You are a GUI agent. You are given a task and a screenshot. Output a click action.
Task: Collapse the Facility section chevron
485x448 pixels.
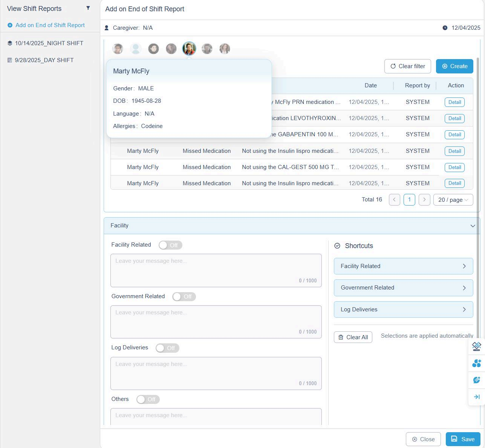[x=473, y=226]
